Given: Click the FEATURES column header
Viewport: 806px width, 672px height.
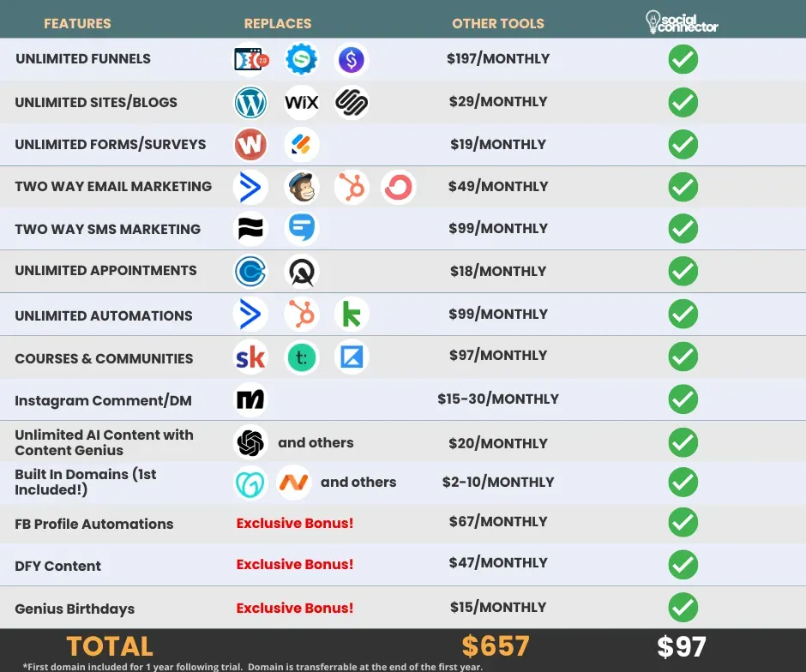Looking at the screenshot, I should click(x=77, y=24).
